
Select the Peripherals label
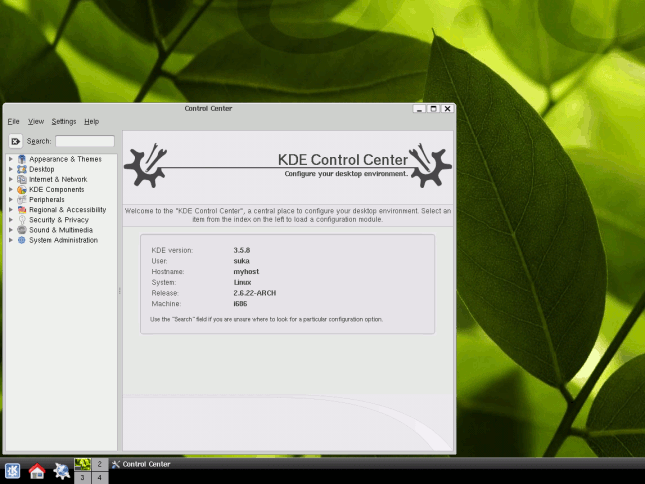click(x=46, y=199)
